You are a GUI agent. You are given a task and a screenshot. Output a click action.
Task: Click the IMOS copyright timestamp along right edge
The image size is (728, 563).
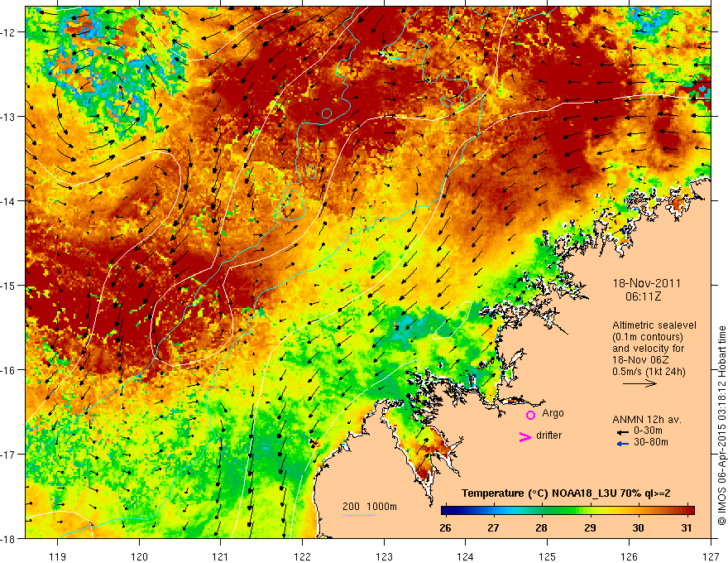721,425
